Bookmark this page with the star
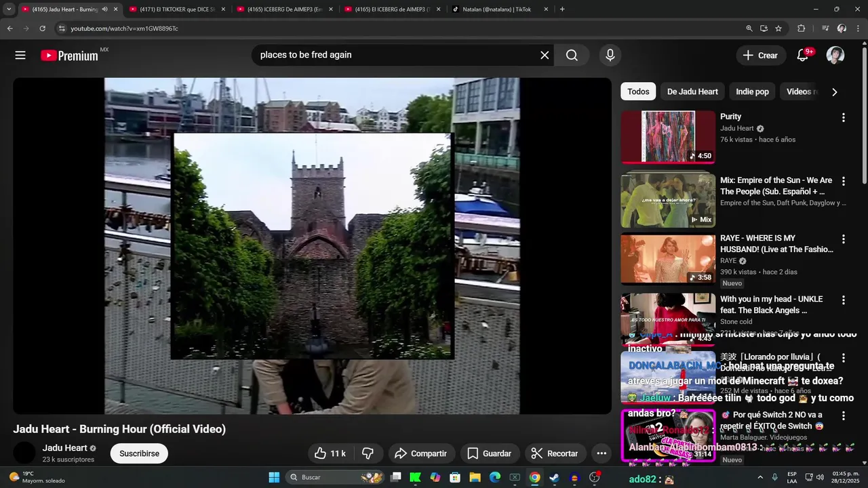 point(778,28)
